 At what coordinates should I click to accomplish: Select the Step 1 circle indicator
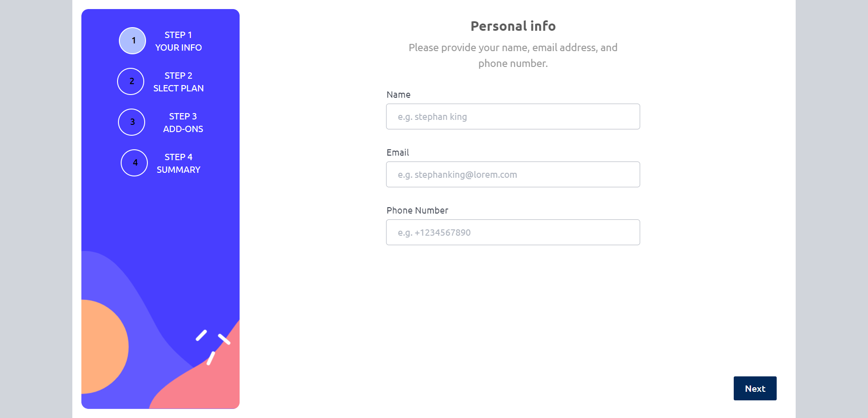pyautogui.click(x=132, y=41)
